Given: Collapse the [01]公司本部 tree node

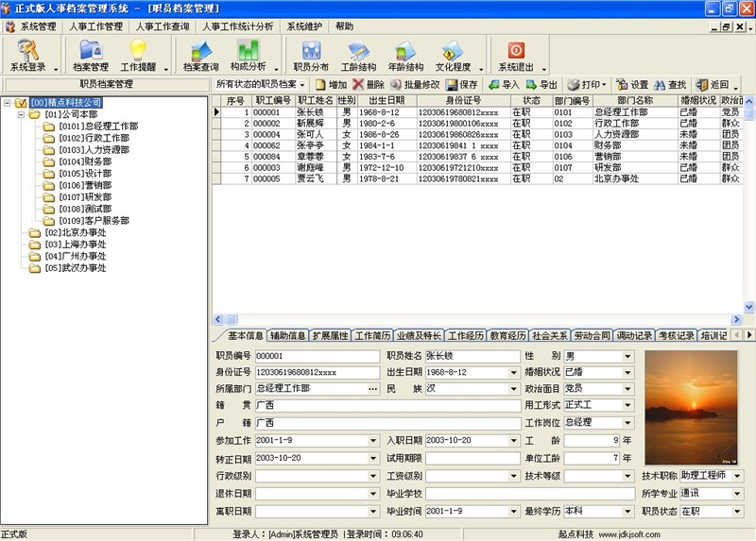Looking at the screenshot, I should (22, 114).
